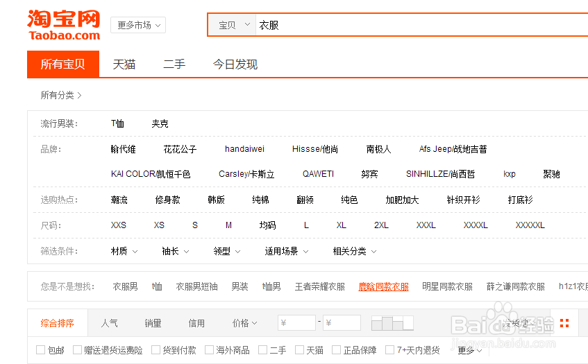Choose brand 花花公子
This screenshot has width=588, height=364.
[180, 149]
